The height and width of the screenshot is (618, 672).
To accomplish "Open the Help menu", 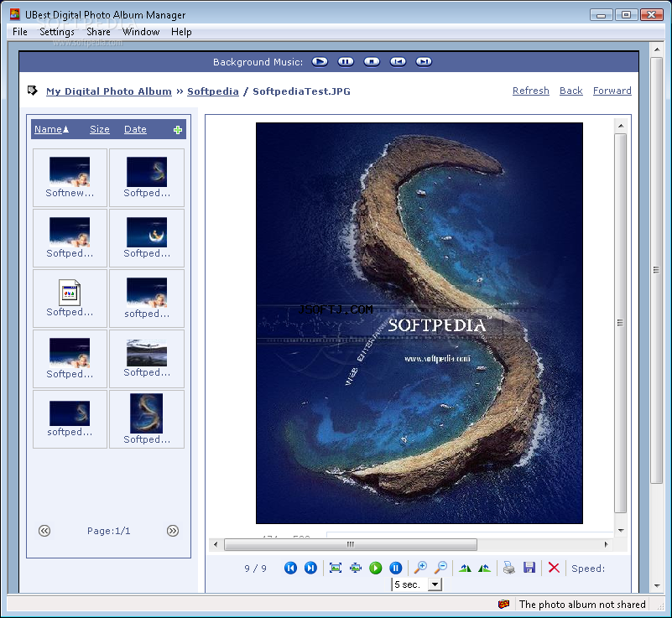I will click(x=181, y=32).
